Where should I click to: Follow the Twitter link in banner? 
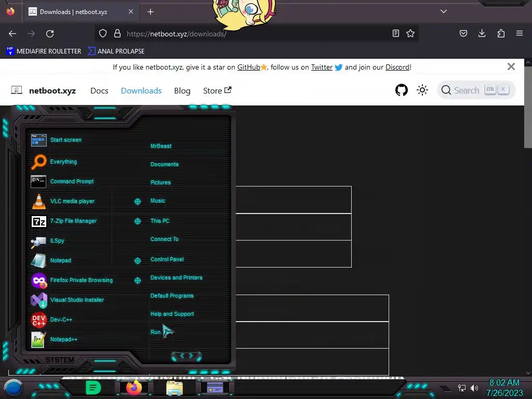pos(322,67)
